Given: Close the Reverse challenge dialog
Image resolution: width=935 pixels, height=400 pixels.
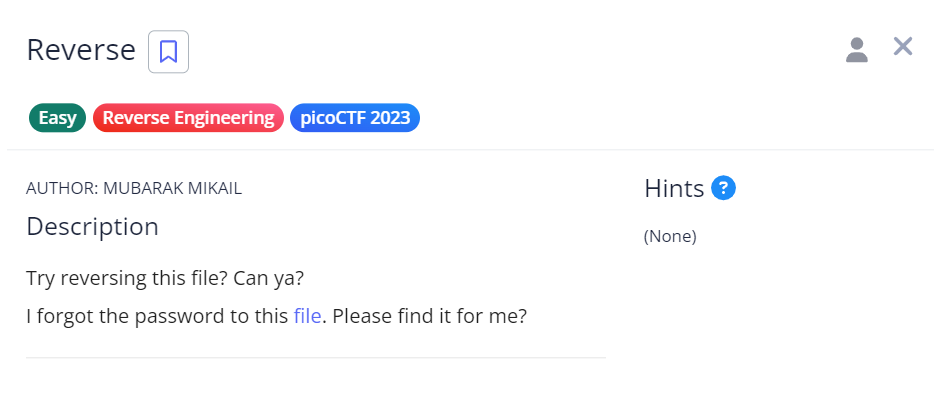Looking at the screenshot, I should tap(903, 46).
